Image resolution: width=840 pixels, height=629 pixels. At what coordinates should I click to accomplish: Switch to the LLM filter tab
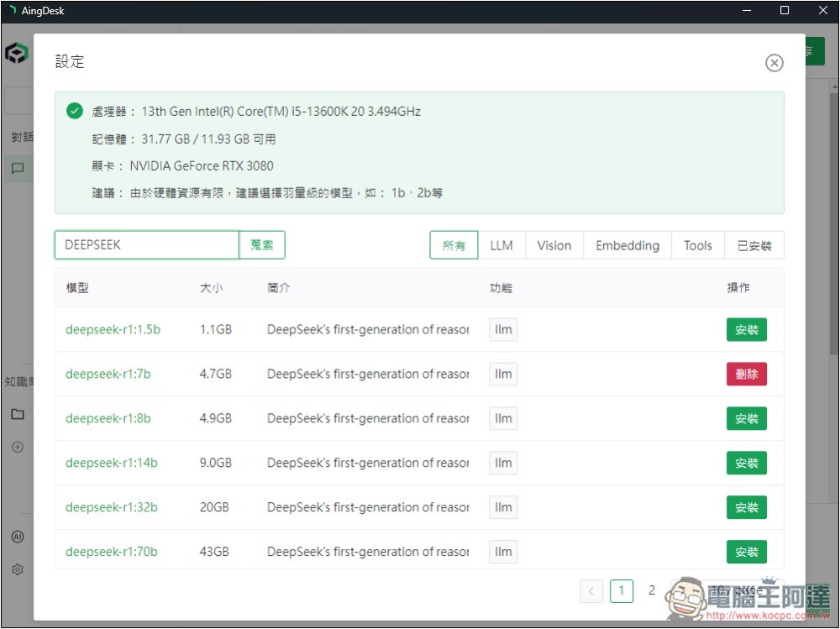click(x=501, y=245)
